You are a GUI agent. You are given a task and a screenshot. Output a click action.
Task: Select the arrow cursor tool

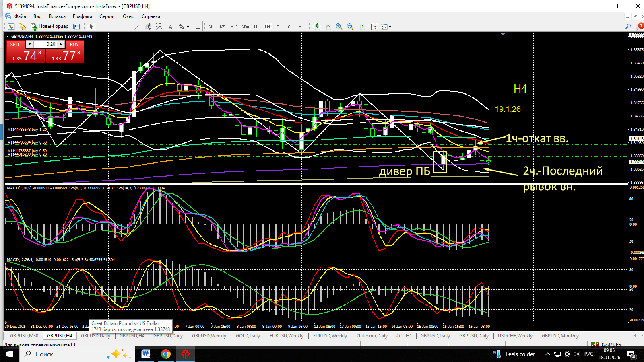[x=91, y=27]
